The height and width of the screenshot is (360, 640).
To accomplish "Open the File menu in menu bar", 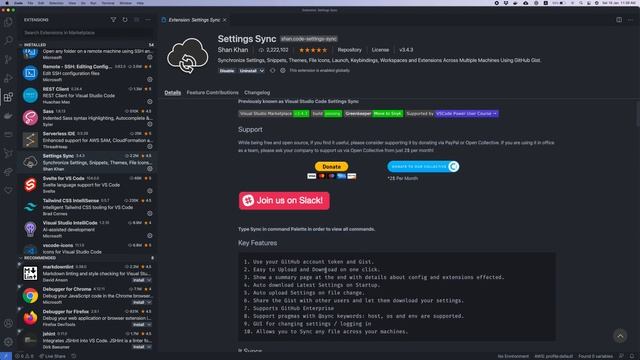I will click(x=31, y=3).
